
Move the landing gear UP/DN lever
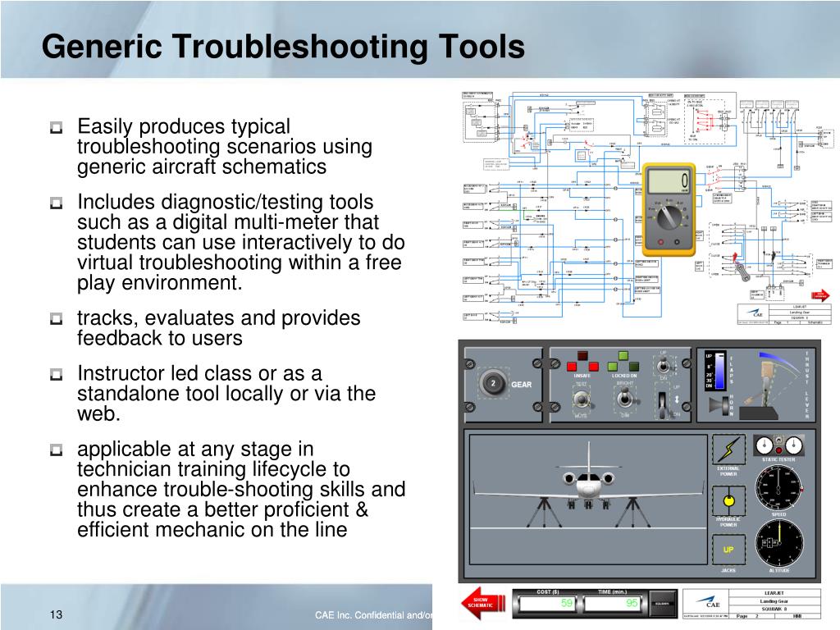663,405
